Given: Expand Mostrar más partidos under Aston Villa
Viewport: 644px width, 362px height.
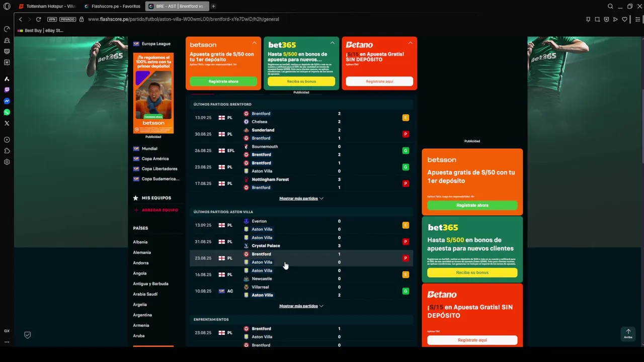Looking at the screenshot, I should click(x=301, y=306).
